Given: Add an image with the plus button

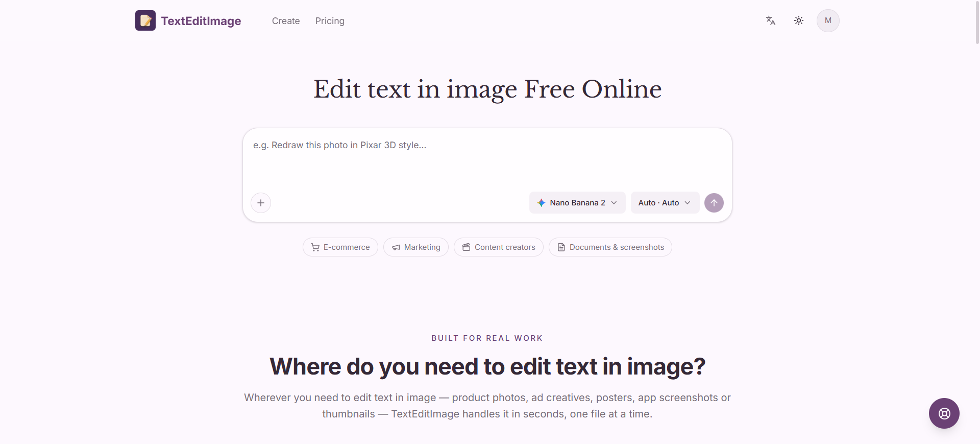Looking at the screenshot, I should click(x=261, y=203).
